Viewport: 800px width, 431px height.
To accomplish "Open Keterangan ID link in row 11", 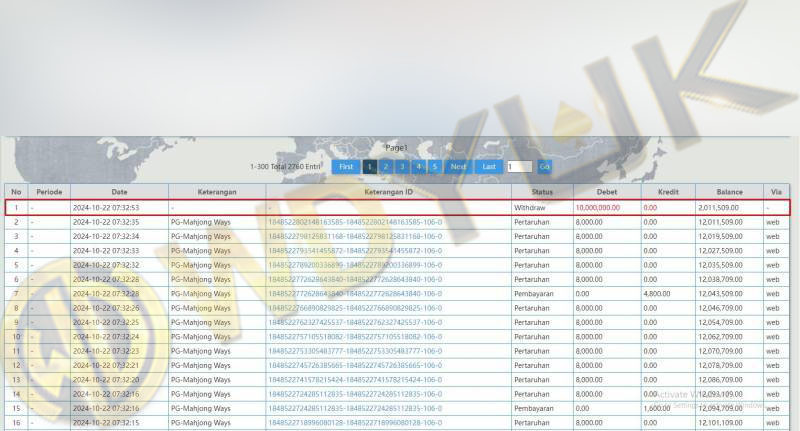I will pyautogui.click(x=355, y=351).
